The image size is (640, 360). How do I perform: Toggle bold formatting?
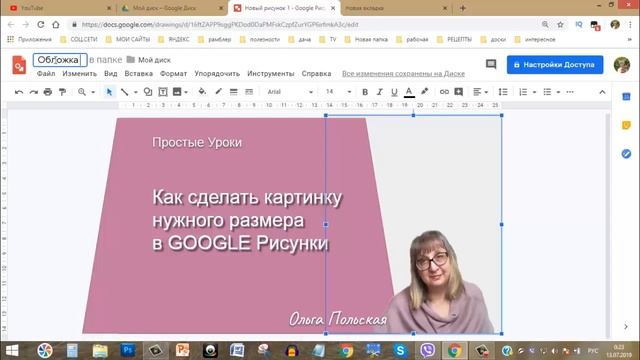tap(365, 92)
